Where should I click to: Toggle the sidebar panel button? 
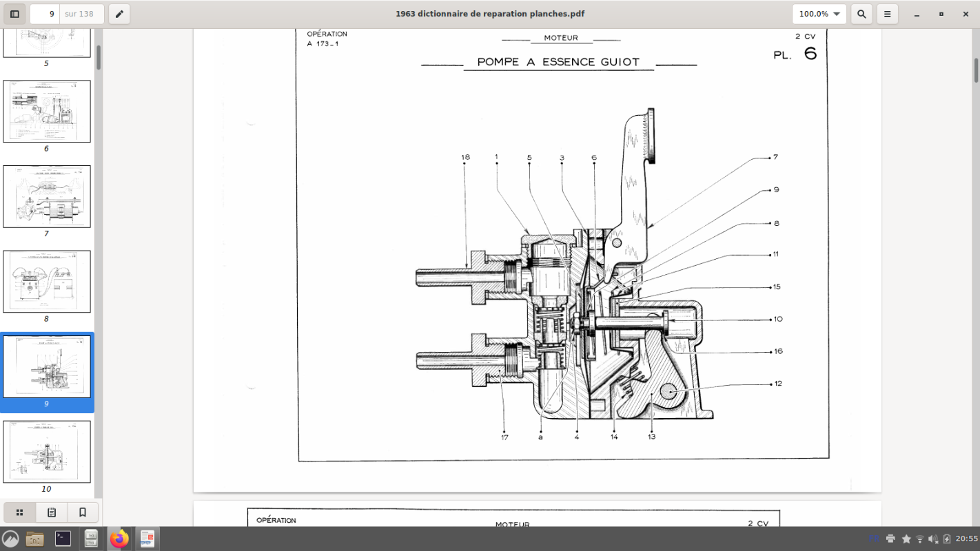click(x=14, y=14)
